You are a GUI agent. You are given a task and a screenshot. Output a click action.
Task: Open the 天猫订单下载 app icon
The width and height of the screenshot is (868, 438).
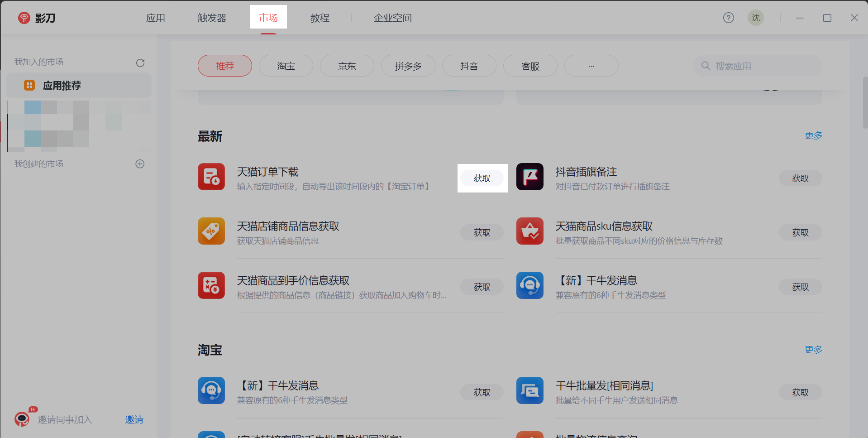click(x=211, y=177)
